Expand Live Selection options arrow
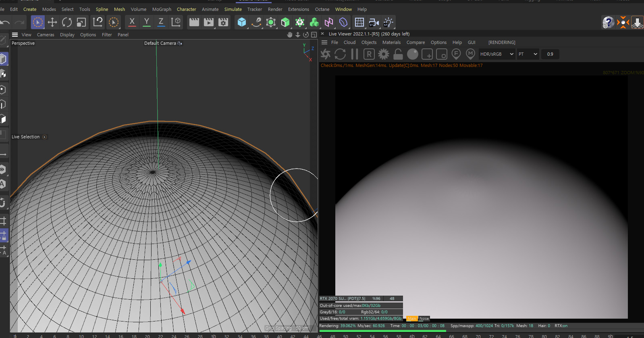Screen dimensions: 644x338 45,137
